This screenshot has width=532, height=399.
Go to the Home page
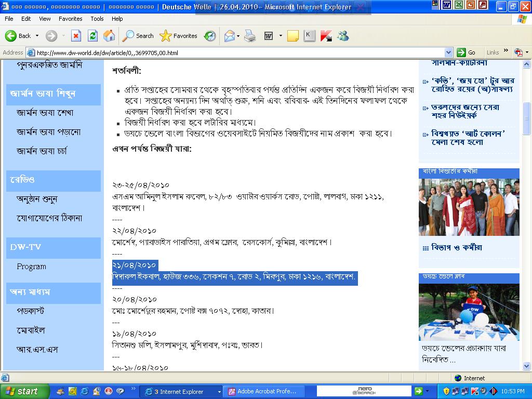(109, 36)
